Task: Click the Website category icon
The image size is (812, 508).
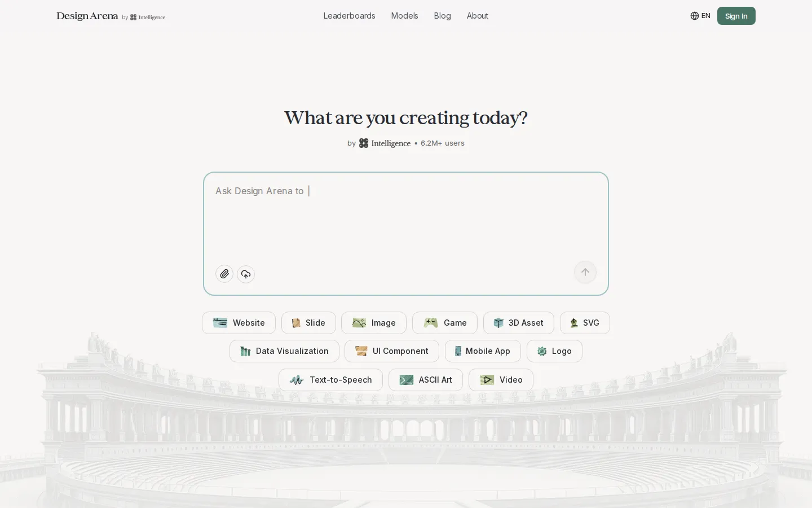Action: tap(220, 323)
